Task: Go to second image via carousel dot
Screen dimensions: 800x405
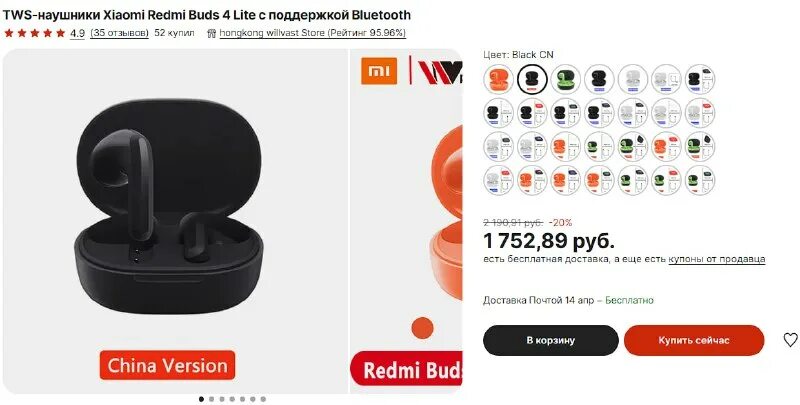Action: pyautogui.click(x=211, y=399)
